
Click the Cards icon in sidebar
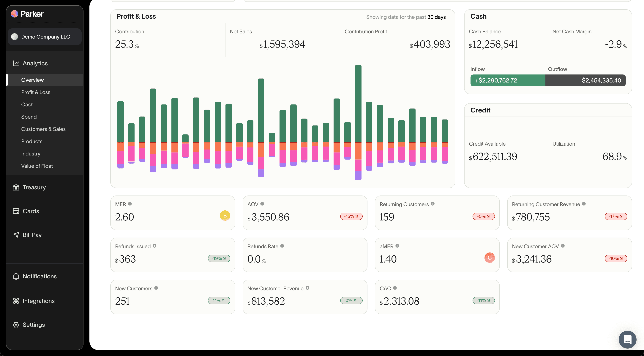16,211
